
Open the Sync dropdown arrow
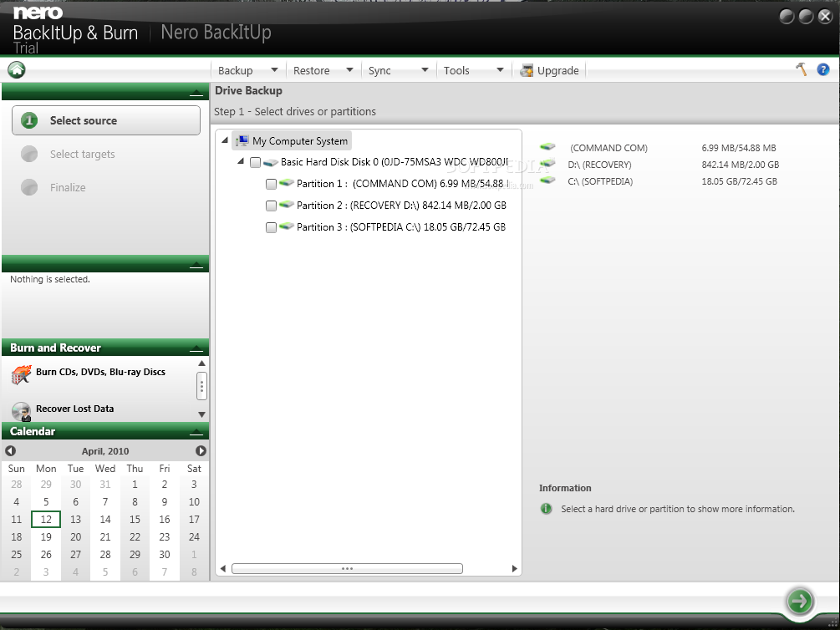tap(425, 69)
